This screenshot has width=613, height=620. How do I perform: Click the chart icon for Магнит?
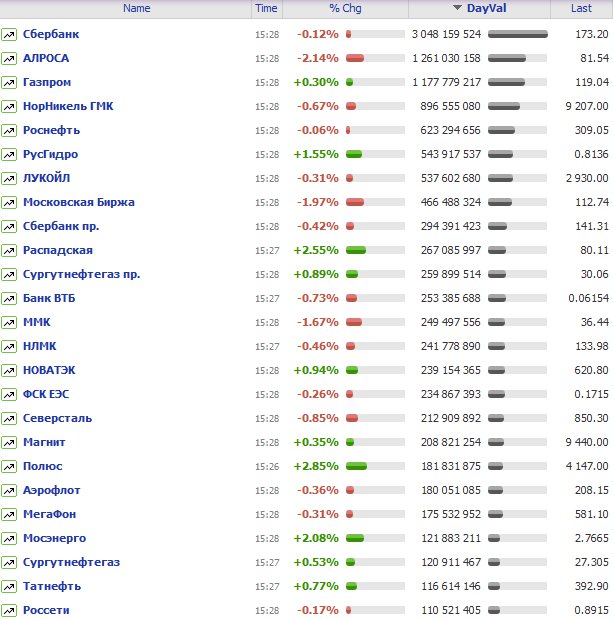(9, 442)
